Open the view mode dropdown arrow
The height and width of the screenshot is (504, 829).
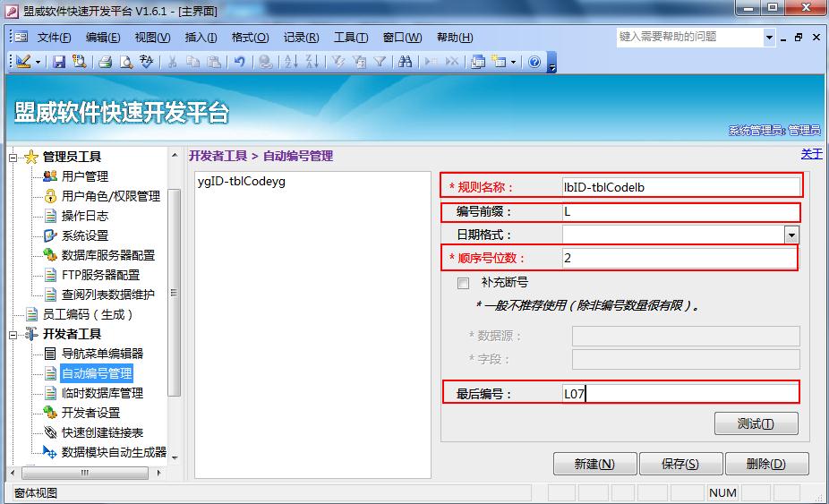pyautogui.click(x=38, y=63)
